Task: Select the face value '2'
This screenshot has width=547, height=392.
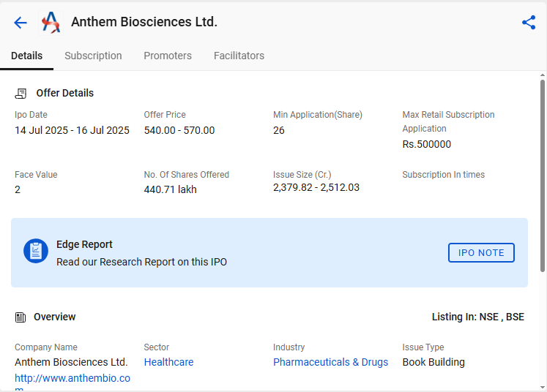Action: tap(18, 189)
